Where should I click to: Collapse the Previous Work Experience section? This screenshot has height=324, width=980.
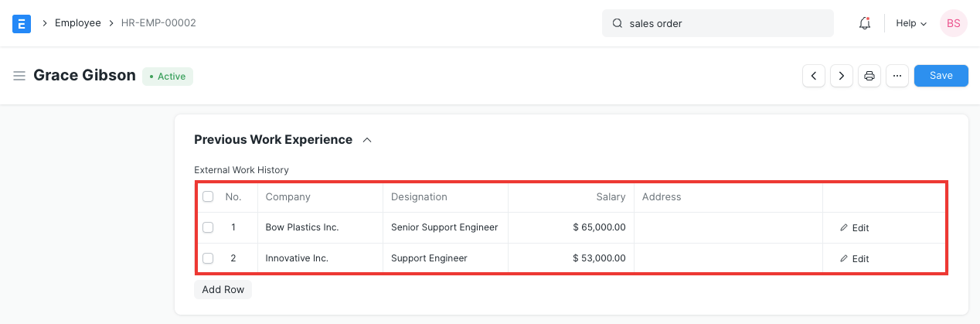pyautogui.click(x=367, y=140)
